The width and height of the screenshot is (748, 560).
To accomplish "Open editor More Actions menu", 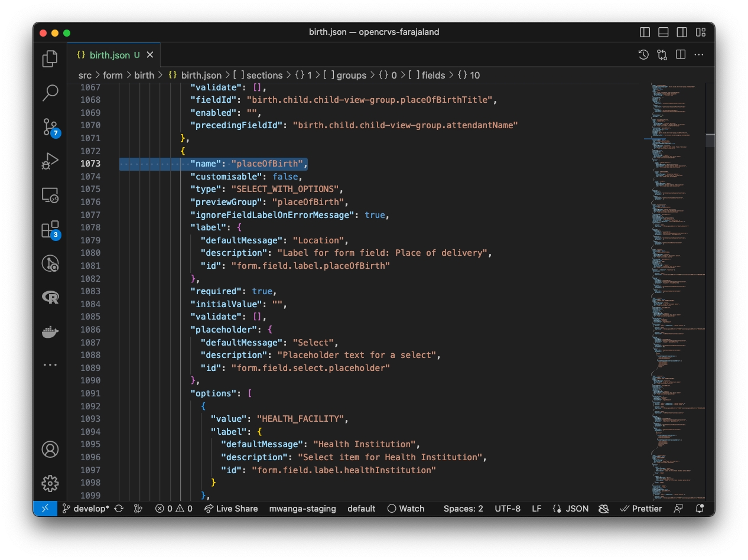I will (699, 55).
